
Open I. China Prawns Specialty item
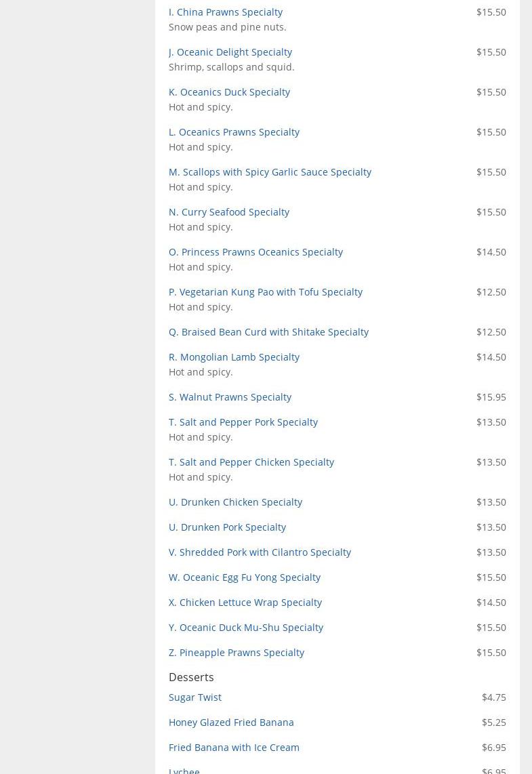225,12
